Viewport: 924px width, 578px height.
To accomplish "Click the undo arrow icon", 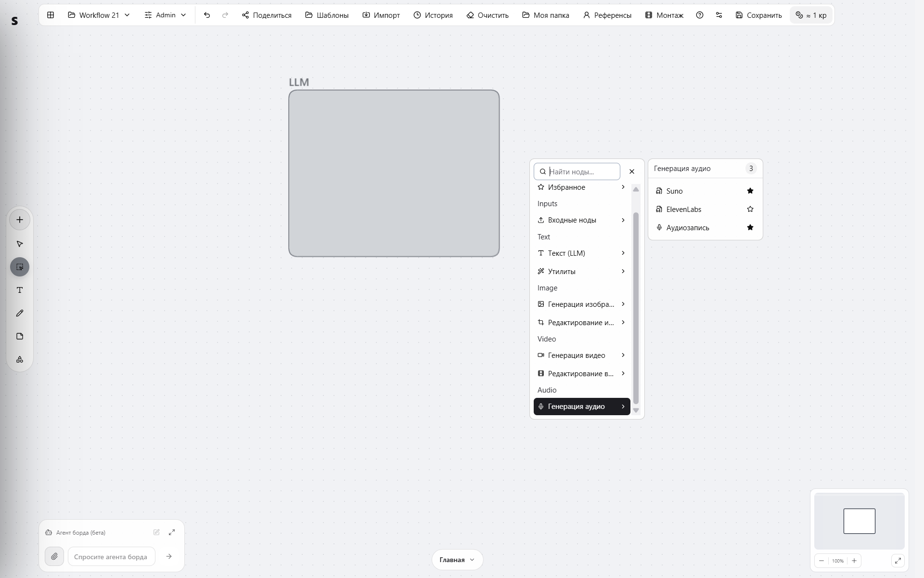I will [207, 15].
